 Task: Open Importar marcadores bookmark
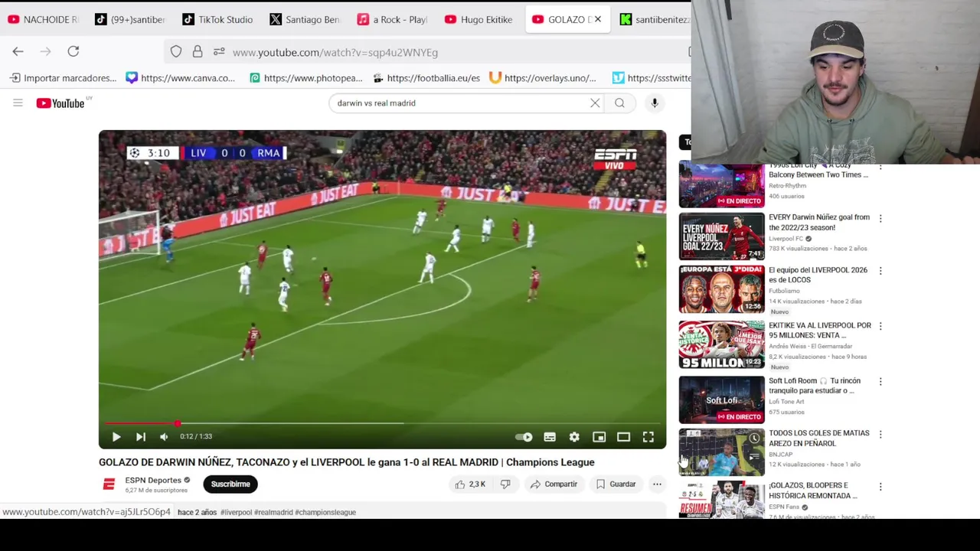tap(63, 77)
